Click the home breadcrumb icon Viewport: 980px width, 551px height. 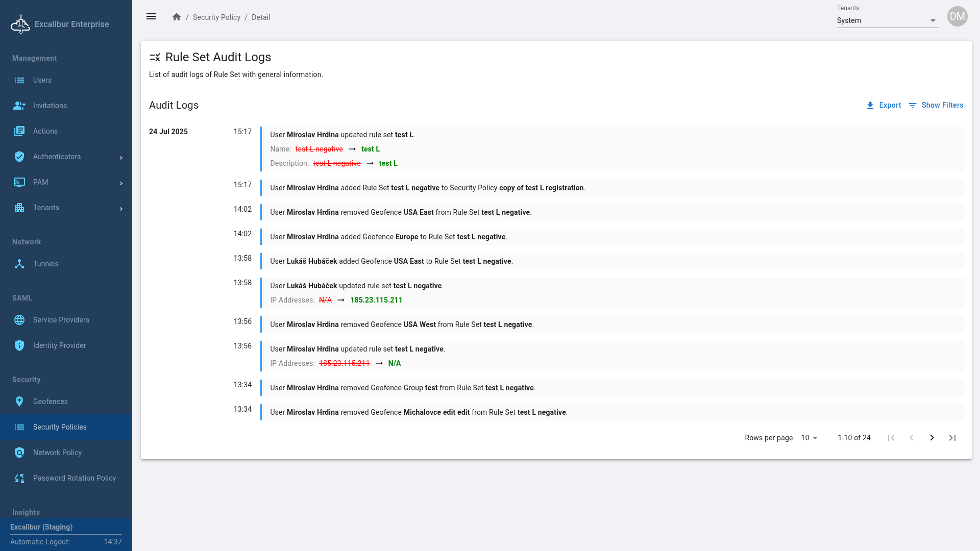[x=177, y=17]
